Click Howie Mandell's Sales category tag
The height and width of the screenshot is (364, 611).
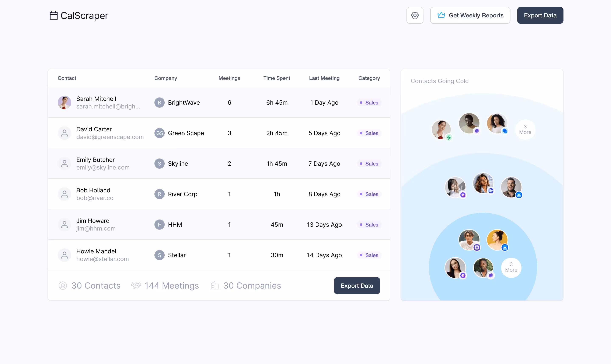(x=369, y=255)
